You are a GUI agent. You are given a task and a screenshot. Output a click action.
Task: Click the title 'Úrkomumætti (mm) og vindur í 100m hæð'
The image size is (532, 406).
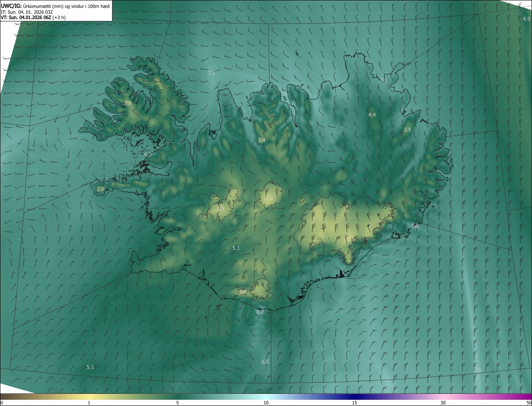click(66, 6)
